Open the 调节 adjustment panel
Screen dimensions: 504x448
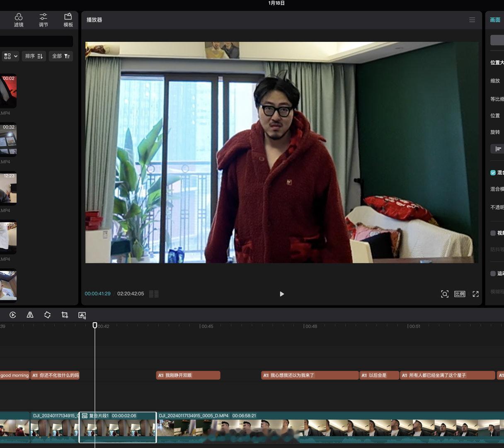point(44,19)
